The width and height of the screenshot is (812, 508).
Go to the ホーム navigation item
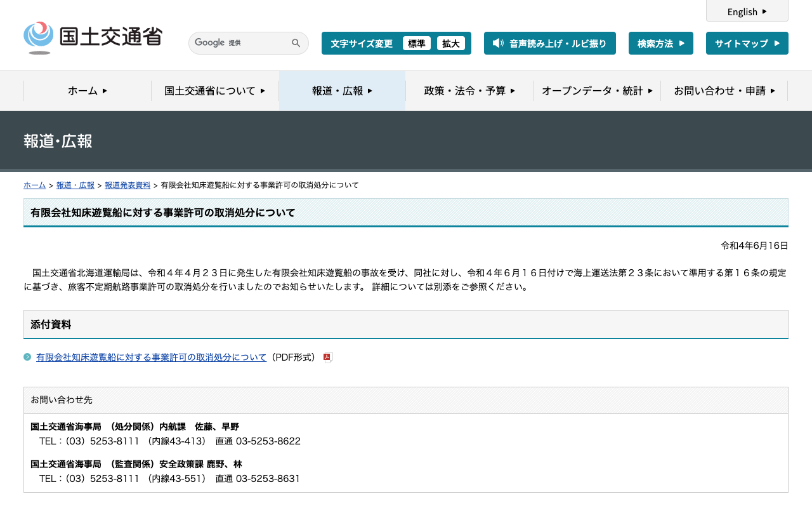88,91
